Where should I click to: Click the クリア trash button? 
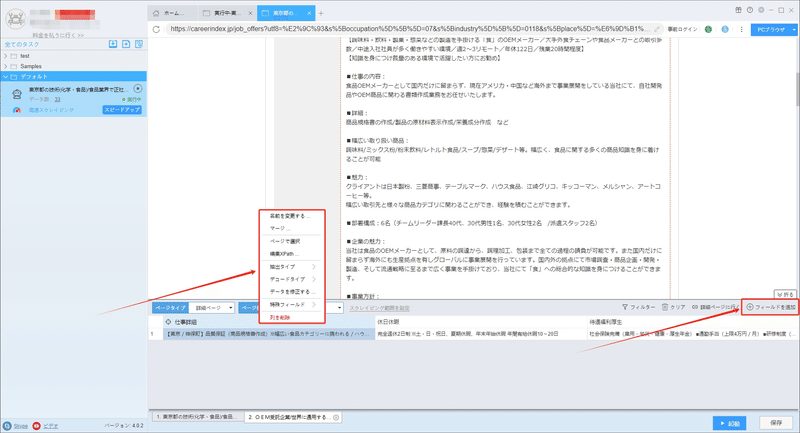click(x=673, y=307)
